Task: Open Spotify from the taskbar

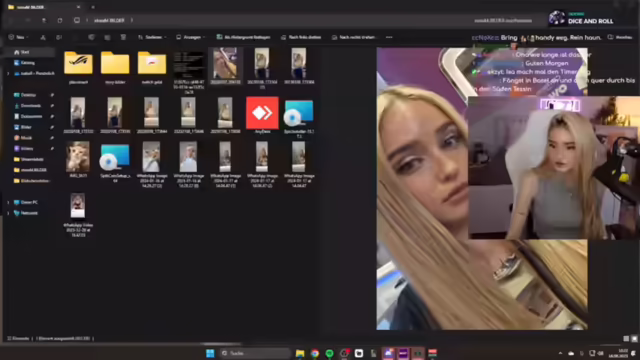Action: click(x=329, y=353)
